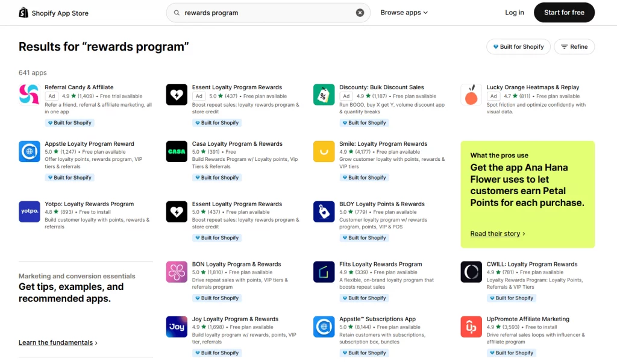Open Flits Loyalty Rewards icon
The height and width of the screenshot is (364, 617).
[324, 272]
